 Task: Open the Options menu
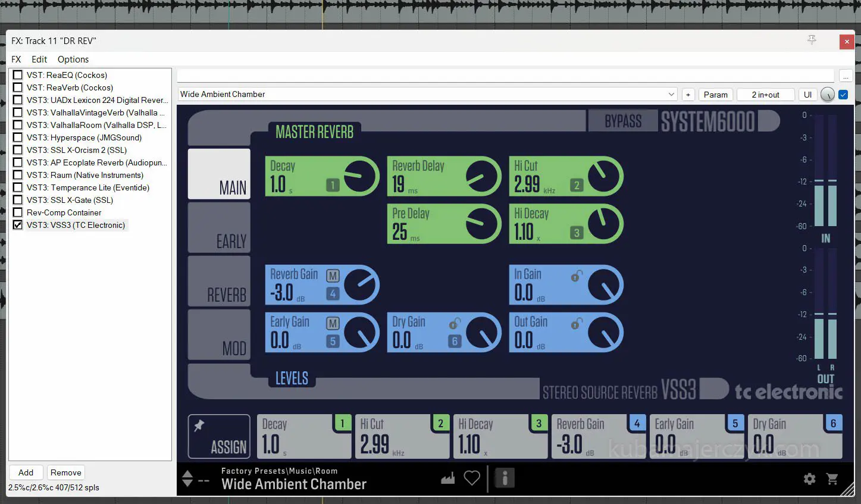[73, 60]
